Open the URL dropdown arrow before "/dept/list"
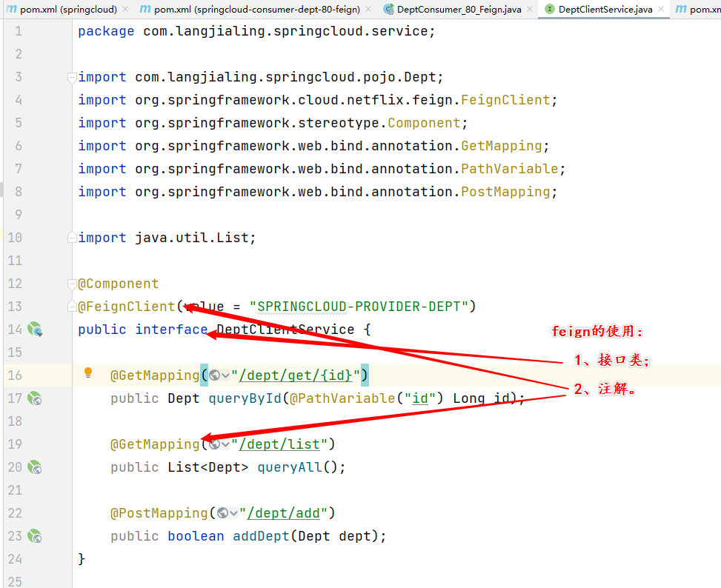This screenshot has height=588, width=721. (225, 444)
